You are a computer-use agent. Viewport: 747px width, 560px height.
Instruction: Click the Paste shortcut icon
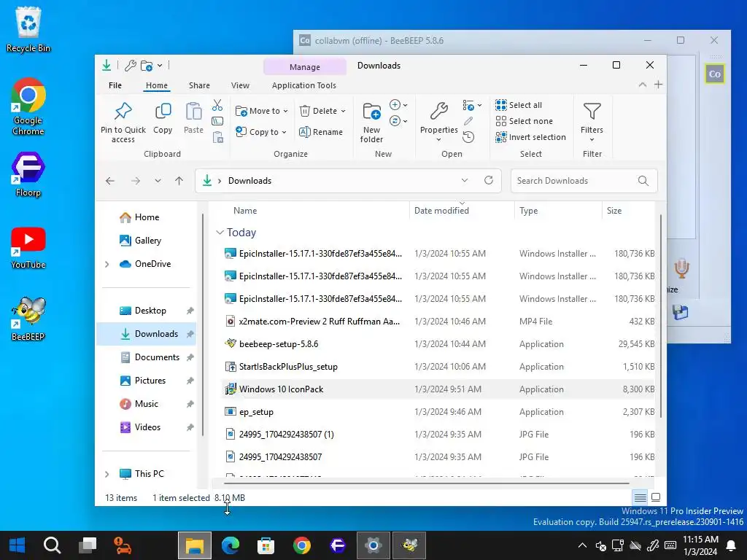[x=217, y=137]
